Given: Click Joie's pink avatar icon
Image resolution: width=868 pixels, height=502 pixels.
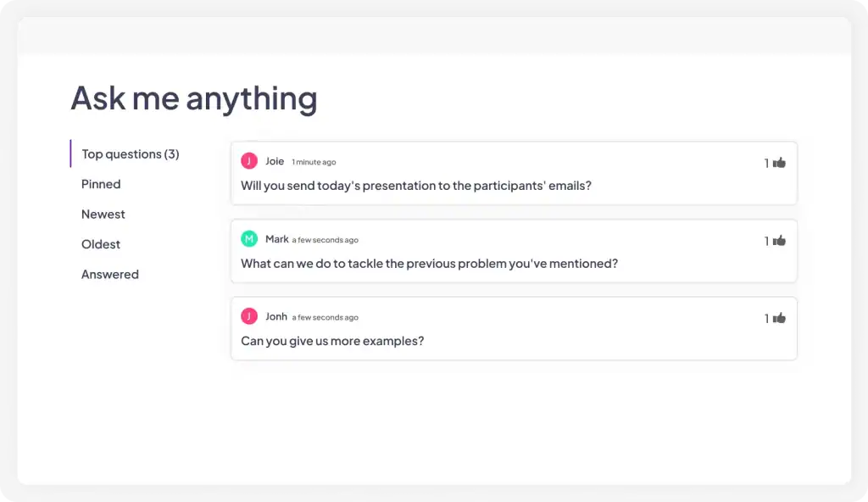Looking at the screenshot, I should (249, 161).
